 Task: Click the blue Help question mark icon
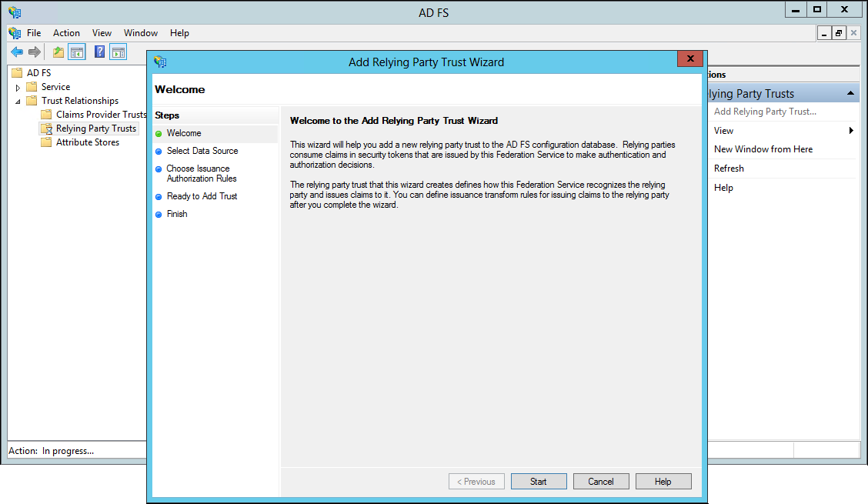tap(99, 52)
